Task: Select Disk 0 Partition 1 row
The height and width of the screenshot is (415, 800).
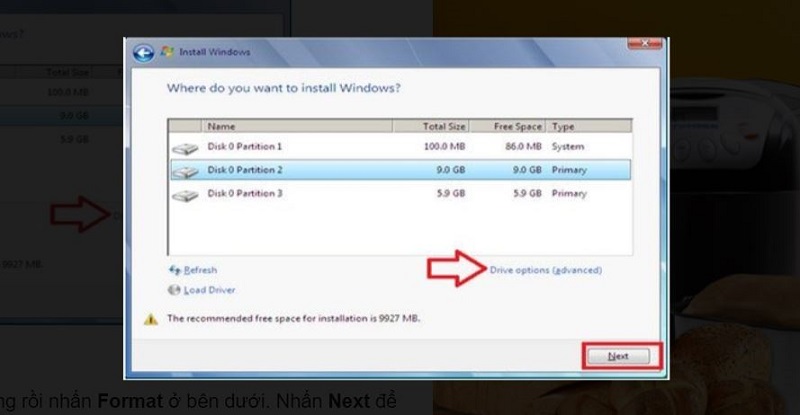Action: click(x=401, y=147)
